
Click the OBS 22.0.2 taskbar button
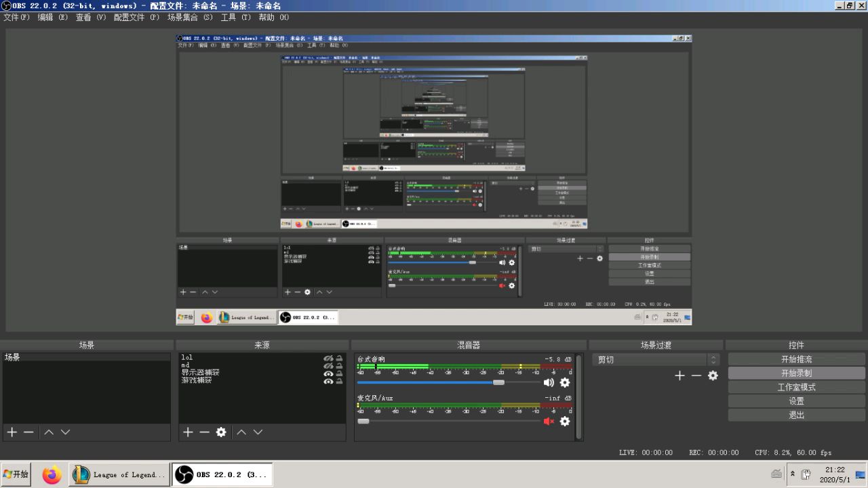pyautogui.click(x=222, y=475)
